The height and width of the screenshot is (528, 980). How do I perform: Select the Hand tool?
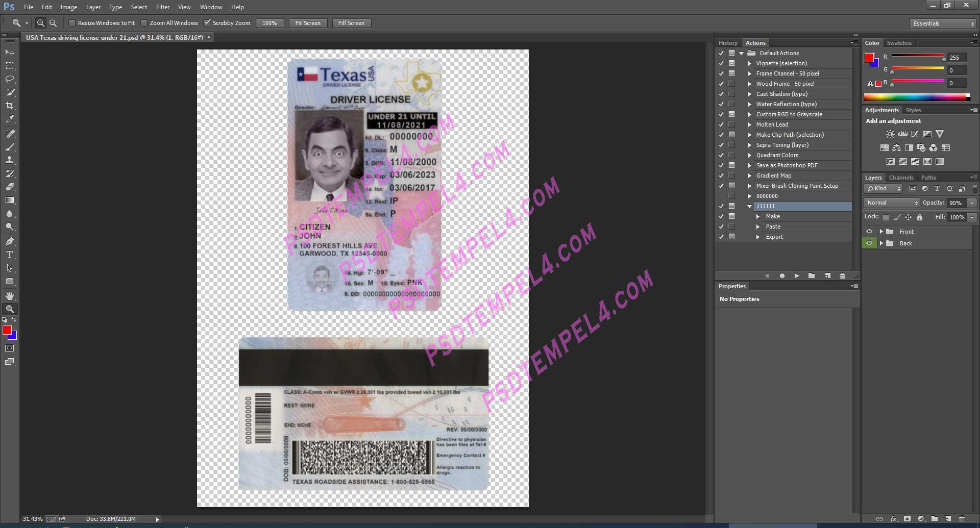click(x=10, y=295)
